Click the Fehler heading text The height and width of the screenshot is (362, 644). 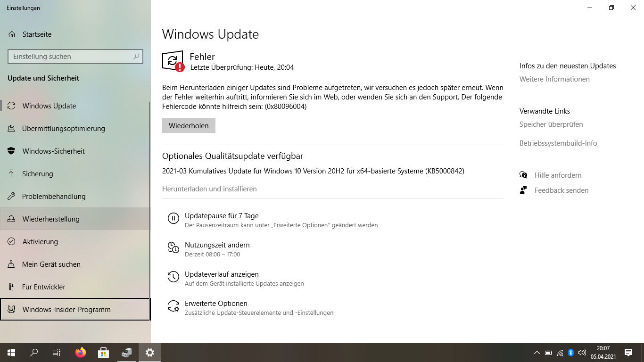[x=202, y=57]
